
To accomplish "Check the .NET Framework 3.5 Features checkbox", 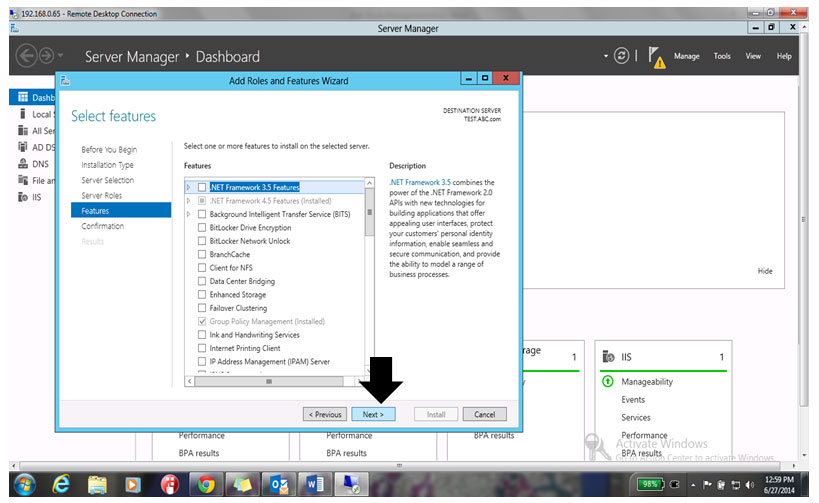I will pos(202,187).
